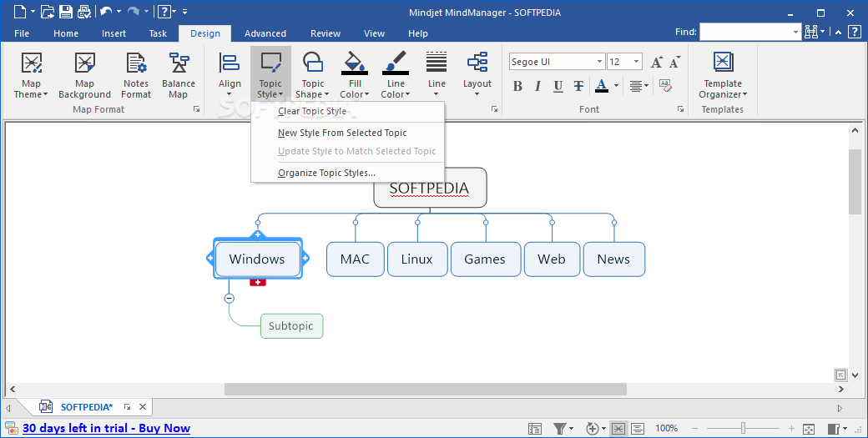Click inside the Find input field
This screenshot has height=438, width=868.
745,32
